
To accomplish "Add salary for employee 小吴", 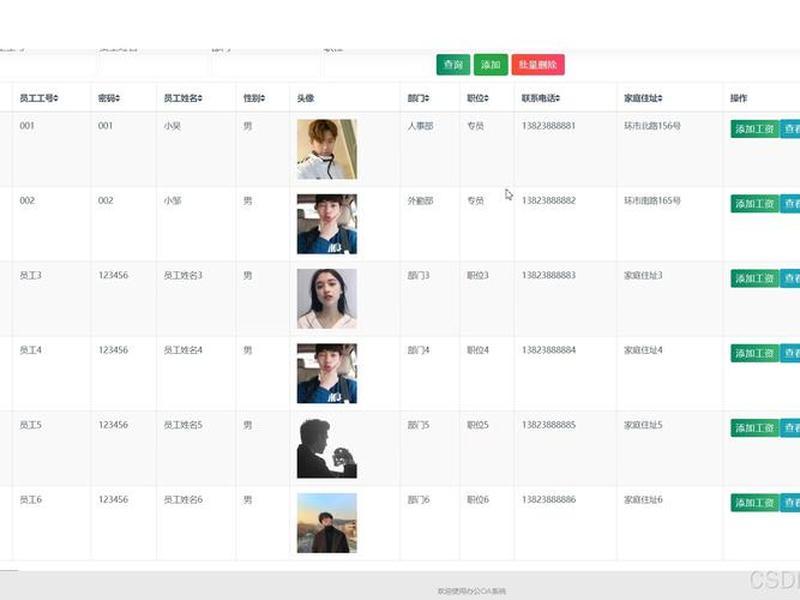I will [755, 129].
